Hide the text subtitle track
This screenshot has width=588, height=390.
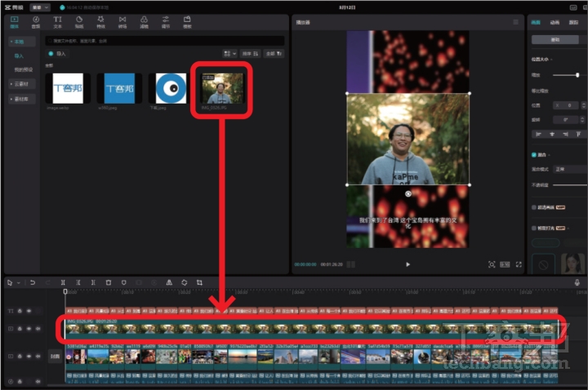pos(29,311)
